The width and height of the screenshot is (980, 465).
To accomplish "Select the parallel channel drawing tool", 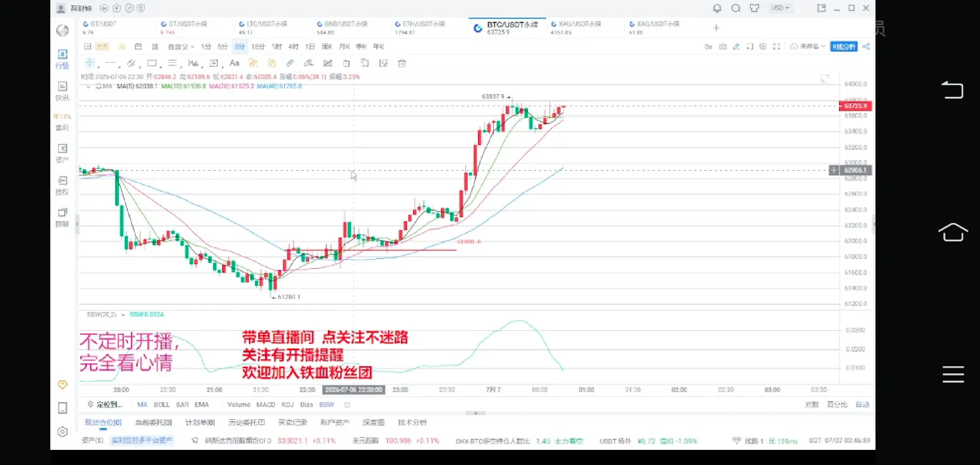I will coord(131,63).
